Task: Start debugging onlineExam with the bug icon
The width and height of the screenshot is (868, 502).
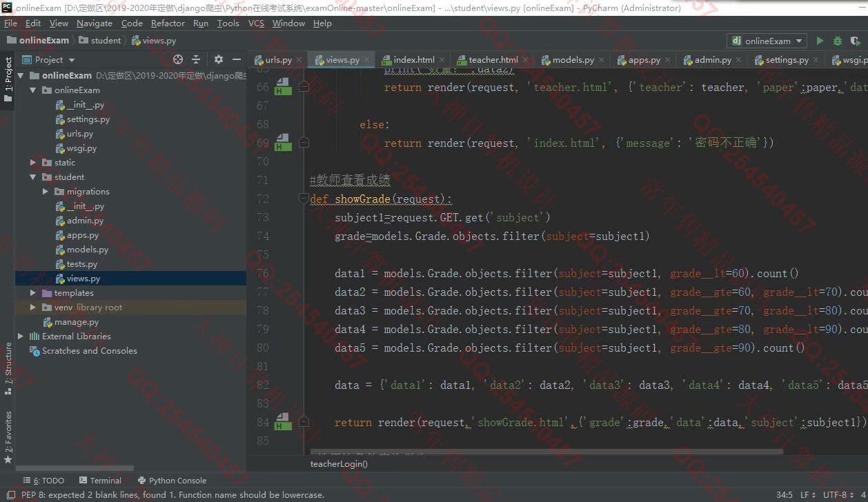Action: coord(838,41)
